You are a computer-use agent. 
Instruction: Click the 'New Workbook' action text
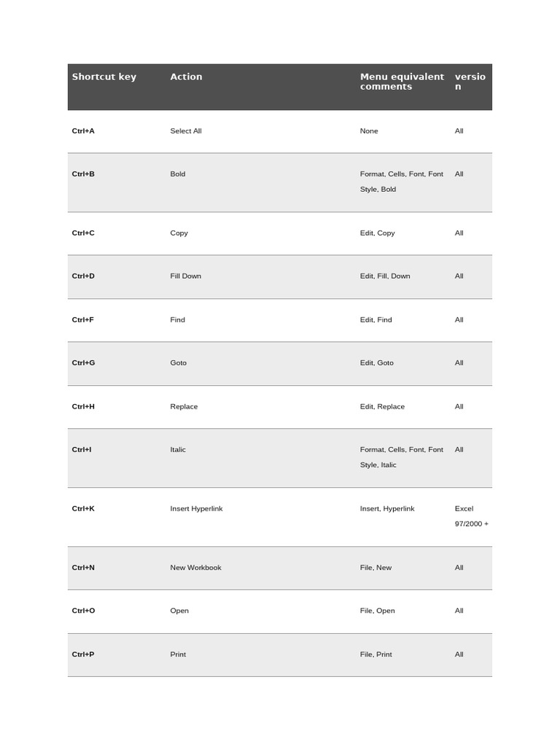195,568
